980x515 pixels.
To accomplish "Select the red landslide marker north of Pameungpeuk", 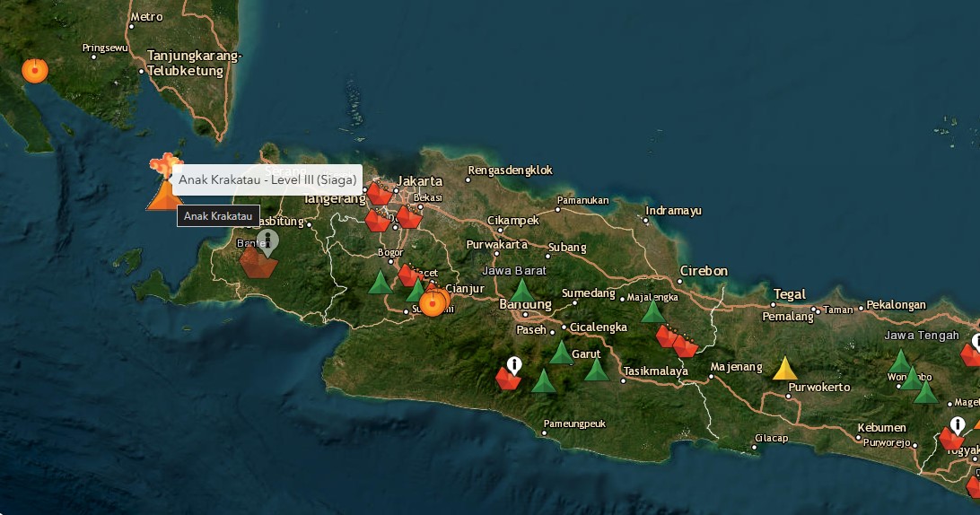I will [x=508, y=379].
